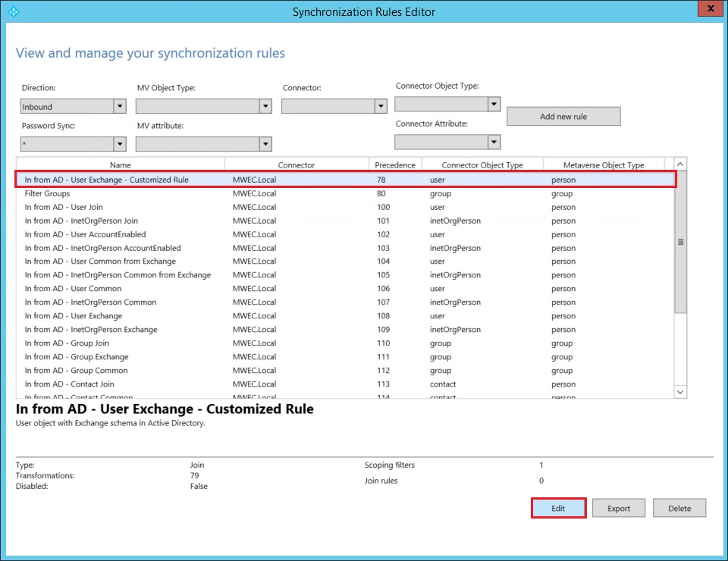Click the Export button
The width and height of the screenshot is (728, 561).
(x=619, y=508)
